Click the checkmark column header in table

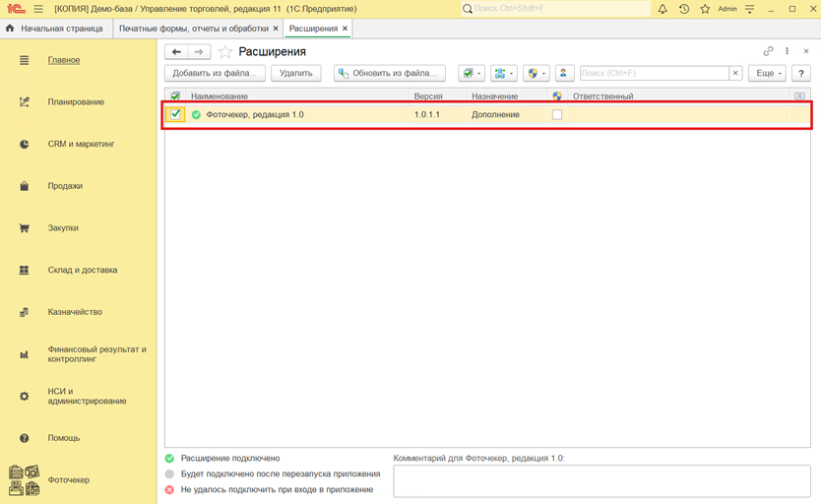(175, 96)
